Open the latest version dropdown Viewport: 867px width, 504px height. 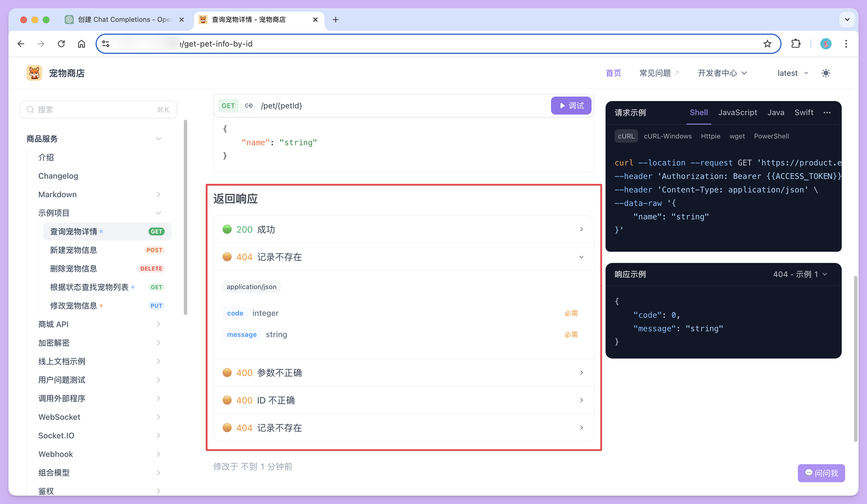coord(793,73)
